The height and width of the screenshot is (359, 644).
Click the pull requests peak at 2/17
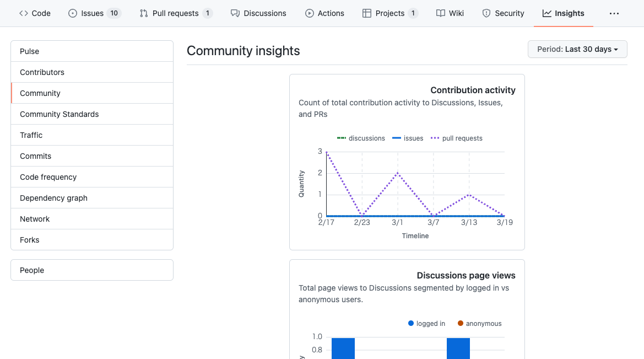[327, 152]
